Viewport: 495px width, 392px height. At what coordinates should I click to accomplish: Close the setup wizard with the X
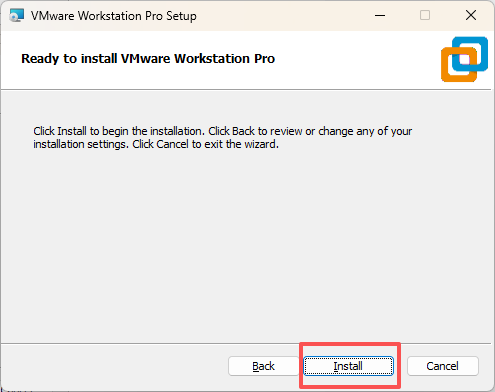pos(471,15)
